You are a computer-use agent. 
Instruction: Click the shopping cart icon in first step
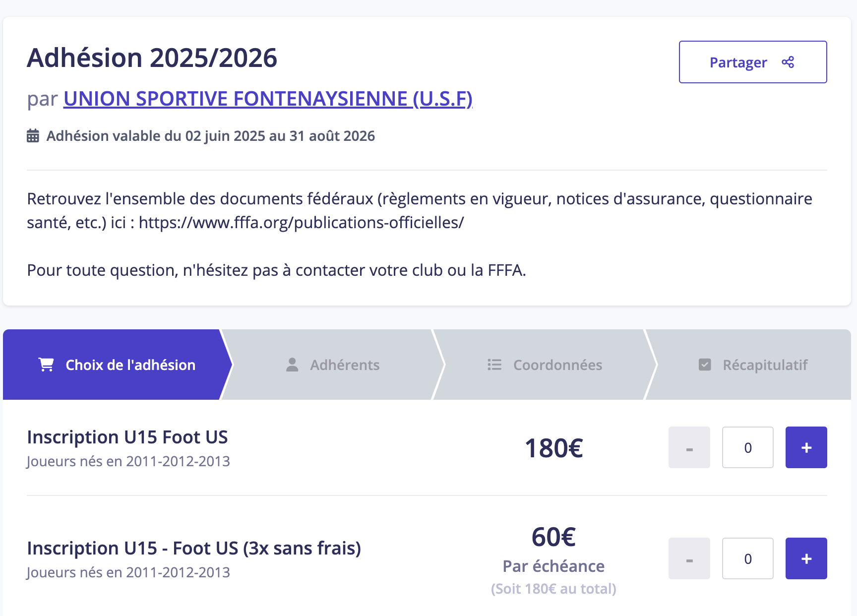tap(46, 365)
